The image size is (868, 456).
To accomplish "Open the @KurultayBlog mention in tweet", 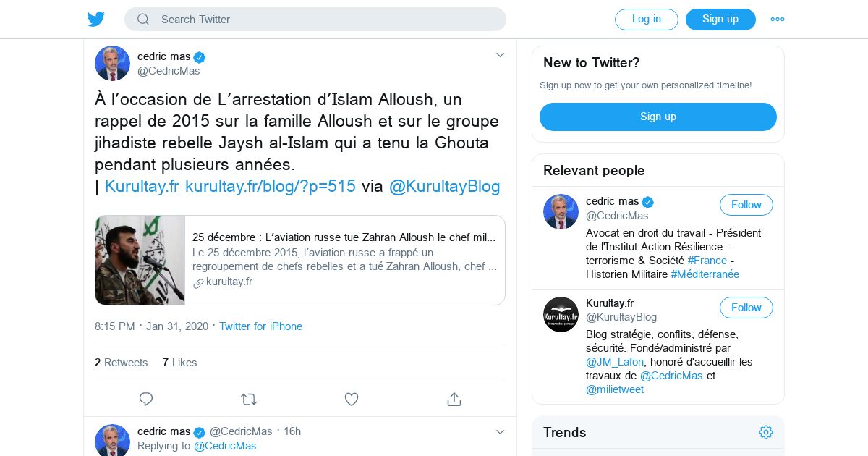I will [x=444, y=186].
